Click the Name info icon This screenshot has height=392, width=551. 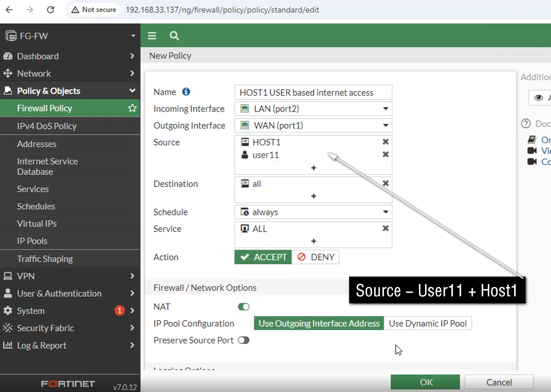pyautogui.click(x=186, y=92)
